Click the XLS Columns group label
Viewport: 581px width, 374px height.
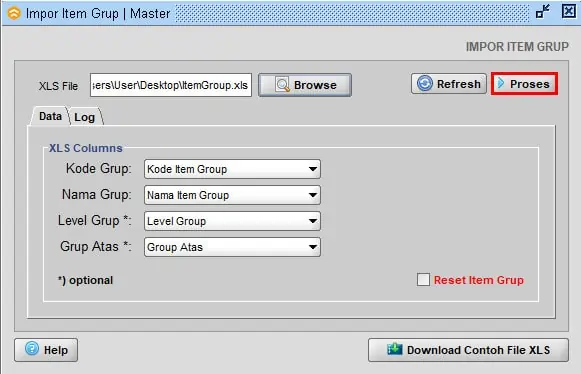(x=86, y=148)
